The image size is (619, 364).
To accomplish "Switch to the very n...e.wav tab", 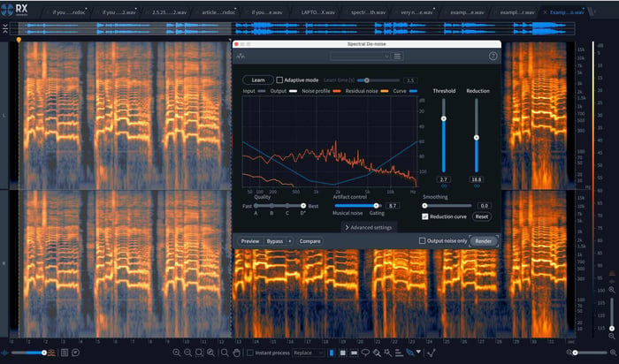I will (416, 12).
